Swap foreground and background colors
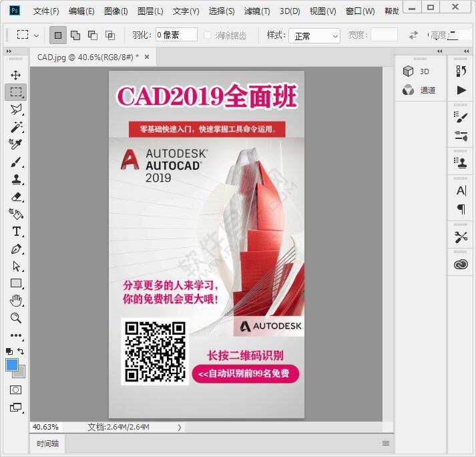The width and height of the screenshot is (476, 457). click(x=21, y=351)
